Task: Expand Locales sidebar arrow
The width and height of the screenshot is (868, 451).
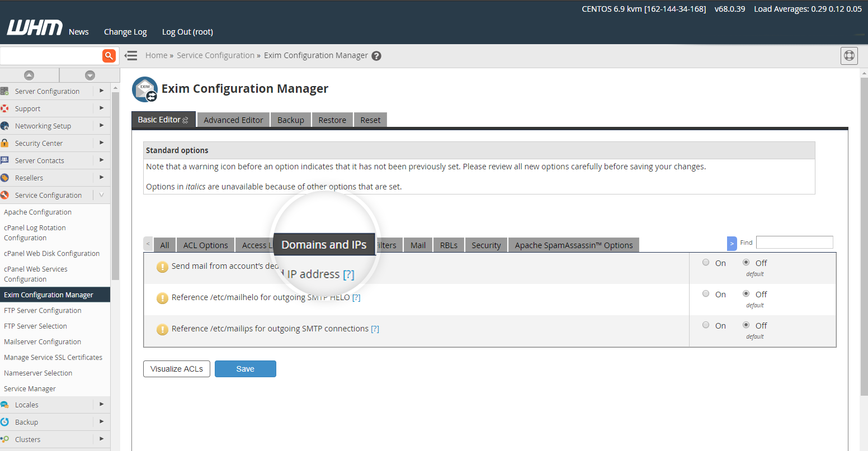Action: 101,404
